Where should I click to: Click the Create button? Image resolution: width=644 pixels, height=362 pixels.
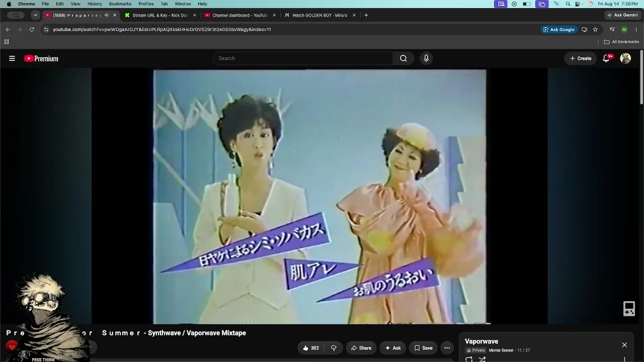[x=581, y=58]
